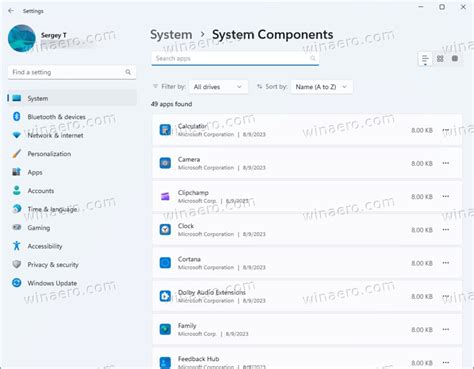Go back using the Settings back arrow
The width and height of the screenshot is (474, 369).
tap(11, 11)
